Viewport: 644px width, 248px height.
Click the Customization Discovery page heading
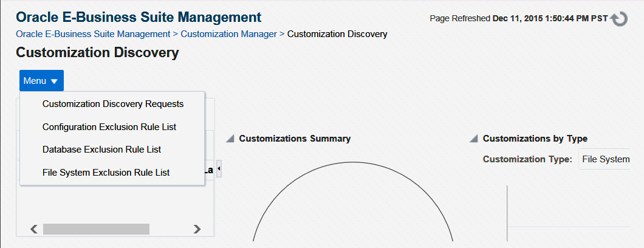click(x=97, y=53)
